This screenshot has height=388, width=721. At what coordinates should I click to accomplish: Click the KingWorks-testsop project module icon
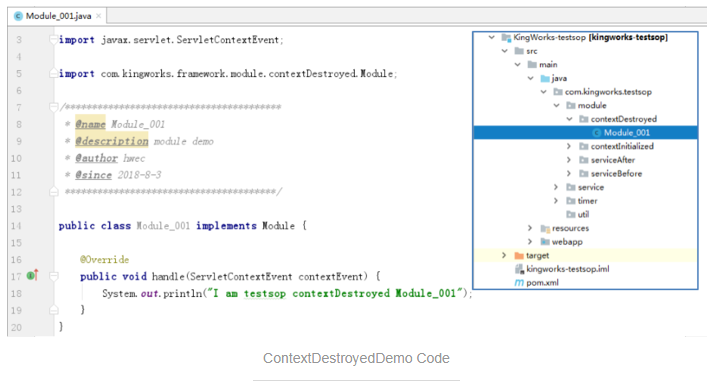coord(506,38)
